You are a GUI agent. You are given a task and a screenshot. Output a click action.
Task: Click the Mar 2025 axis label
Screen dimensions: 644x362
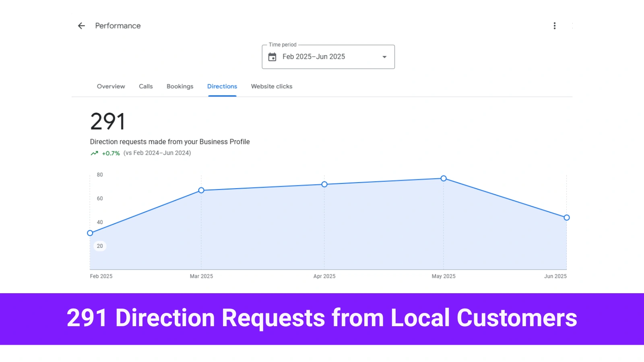point(202,276)
